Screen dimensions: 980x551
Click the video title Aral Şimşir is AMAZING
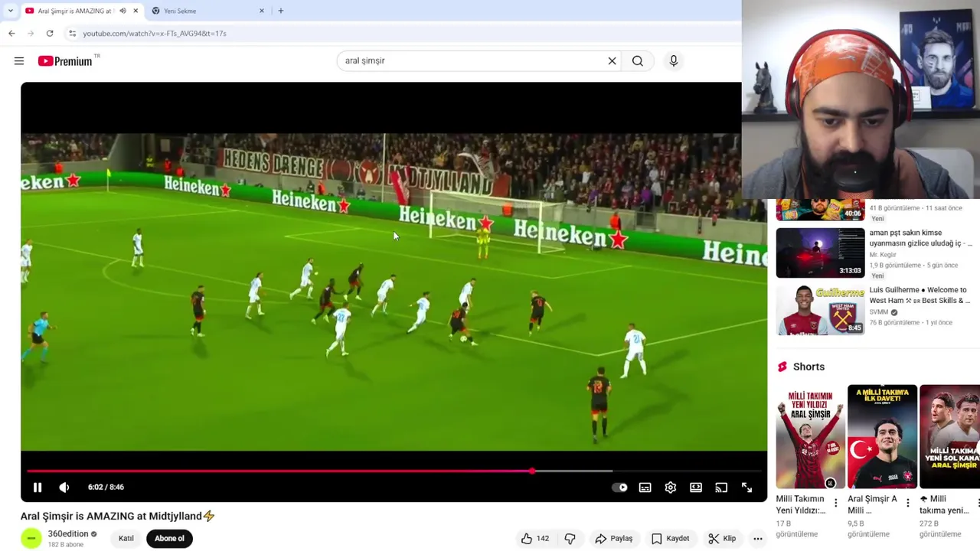[118, 517]
